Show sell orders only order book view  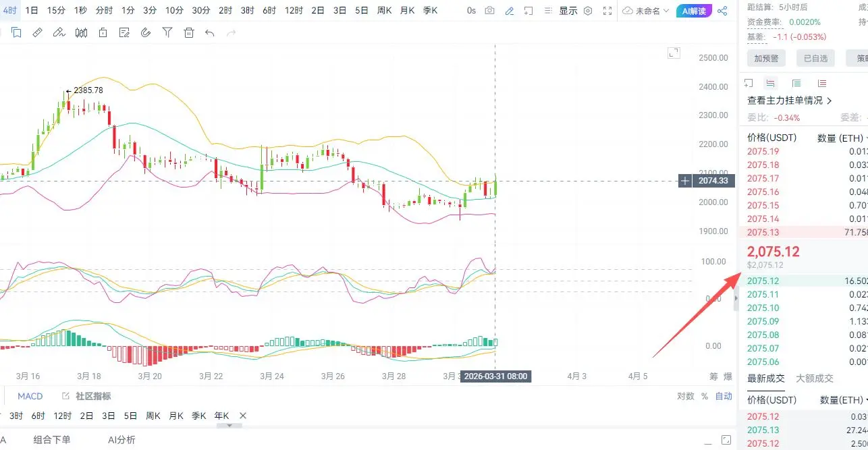(821, 83)
